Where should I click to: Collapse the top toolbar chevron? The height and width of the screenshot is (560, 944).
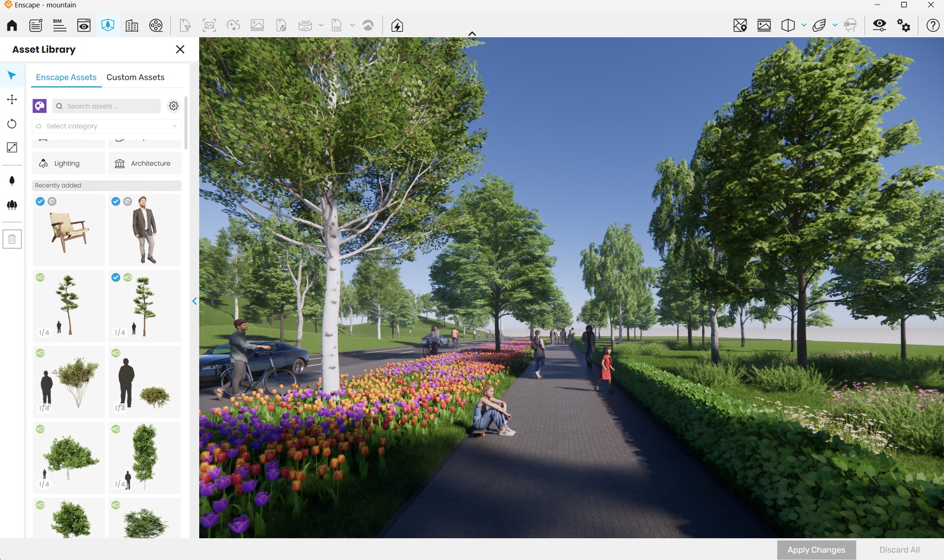[x=472, y=34]
